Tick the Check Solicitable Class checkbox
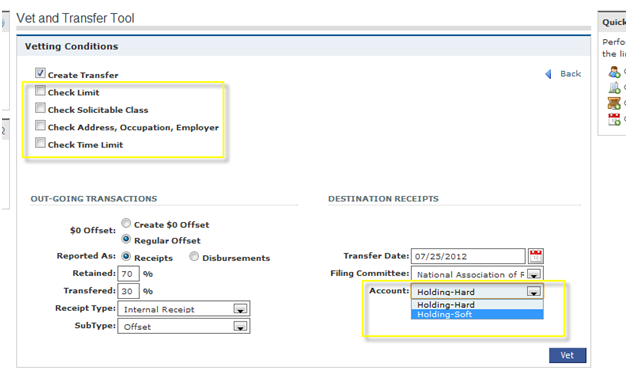The image size is (628, 388). click(x=40, y=108)
